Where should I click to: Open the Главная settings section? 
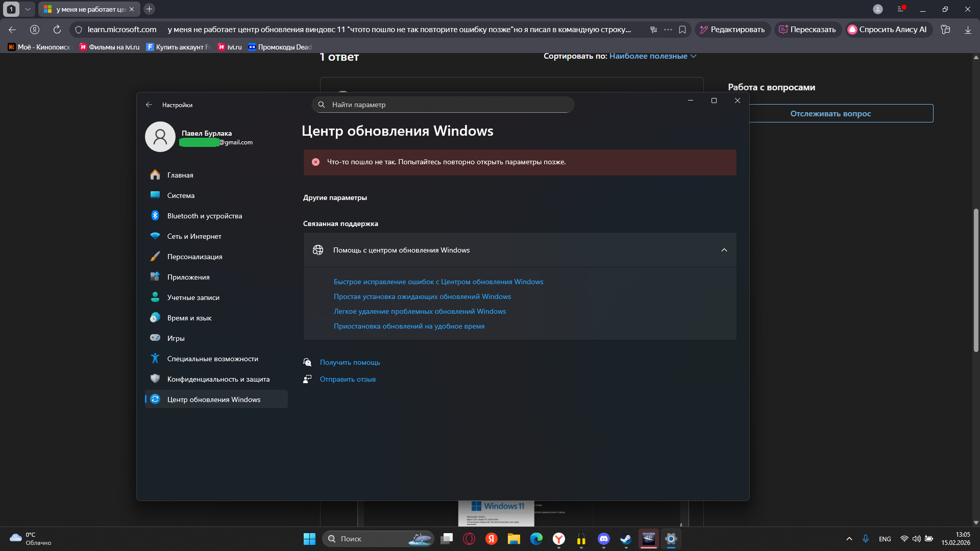point(216,175)
